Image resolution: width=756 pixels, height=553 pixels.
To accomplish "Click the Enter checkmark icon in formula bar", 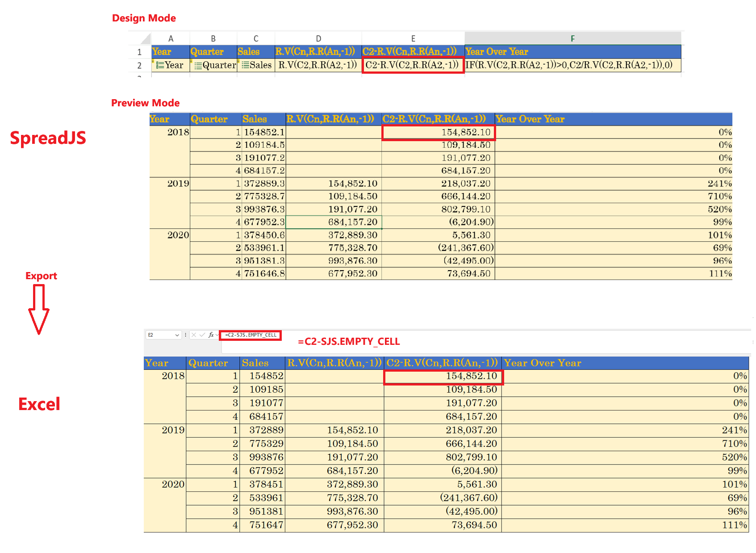I will (x=202, y=335).
